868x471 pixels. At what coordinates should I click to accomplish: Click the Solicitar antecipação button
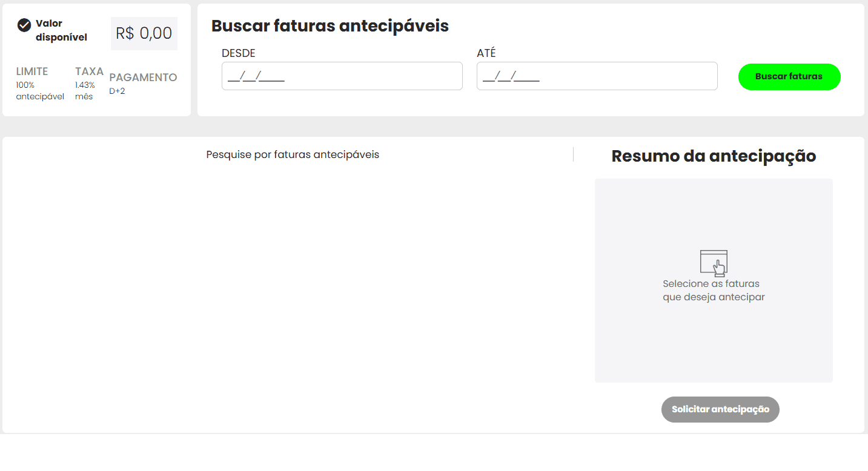tap(720, 409)
